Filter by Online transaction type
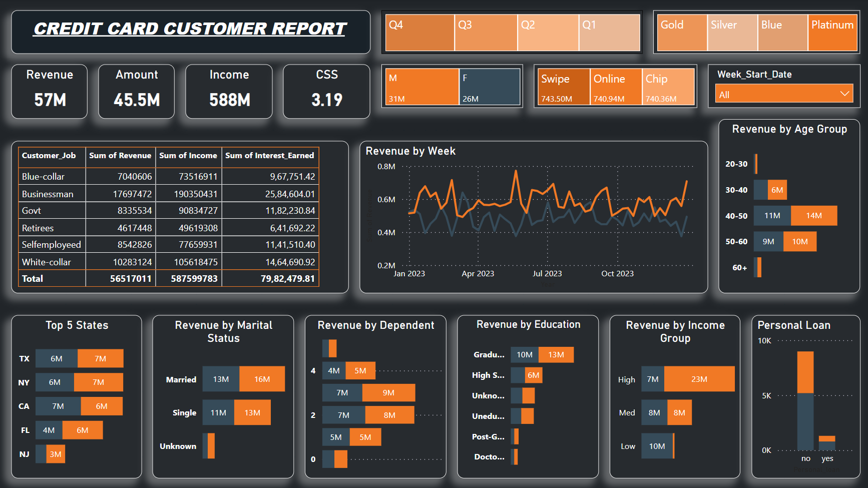Image resolution: width=868 pixels, height=488 pixels. point(616,87)
